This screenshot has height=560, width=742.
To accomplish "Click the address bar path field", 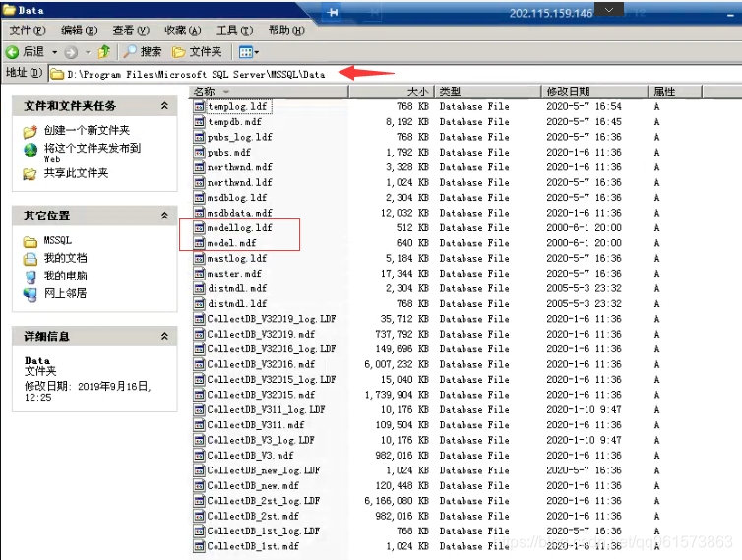I will click(x=395, y=74).
